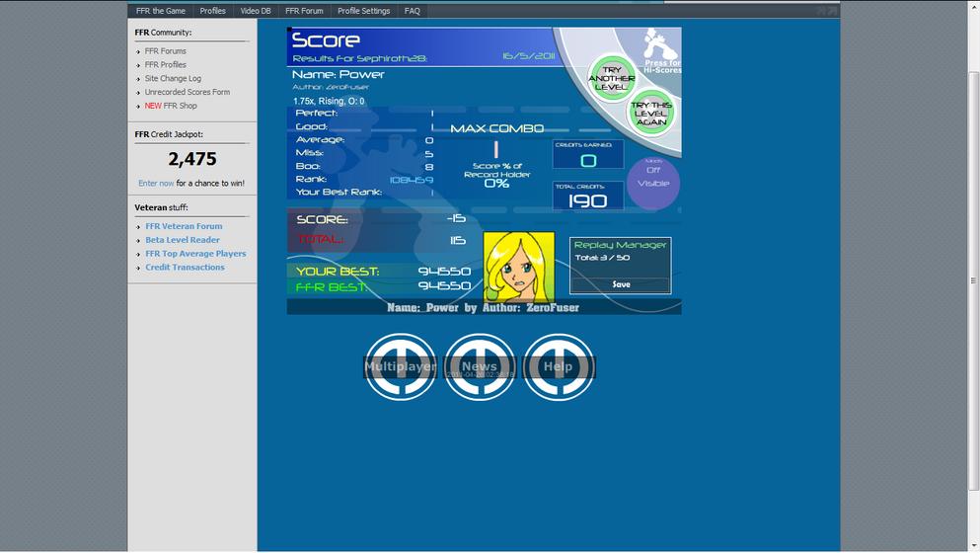This screenshot has width=980, height=553.
Task: Open the Video DB menu item
Action: point(255,11)
